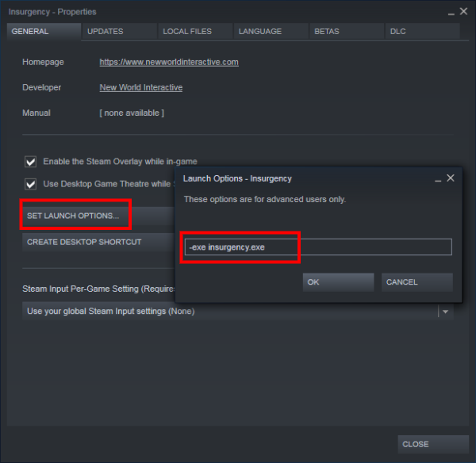Uncheck Use Desktop Game Theatre checkbox
Screen dimensions: 476x463
[31, 184]
